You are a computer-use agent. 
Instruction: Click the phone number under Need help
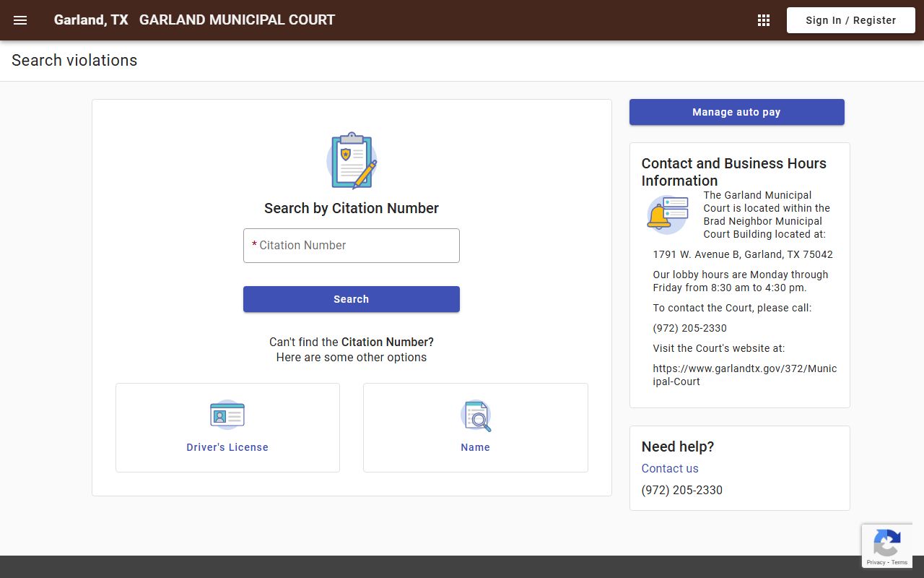tap(682, 490)
